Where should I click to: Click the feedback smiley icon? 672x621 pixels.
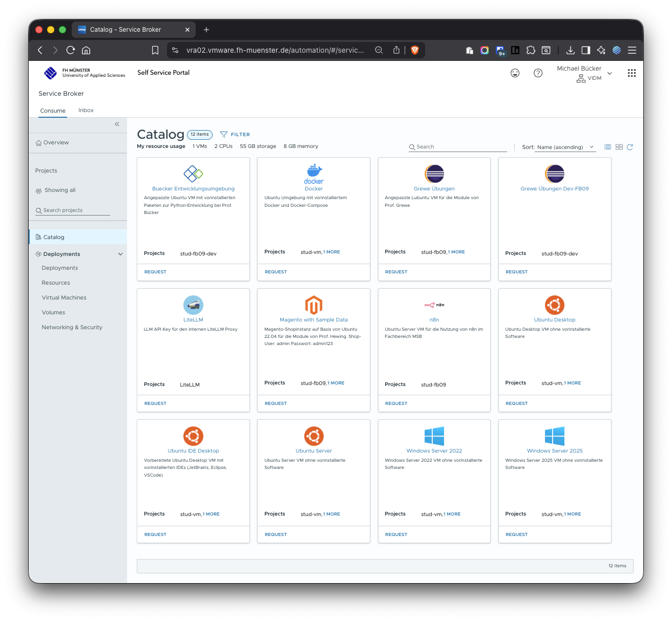point(515,73)
